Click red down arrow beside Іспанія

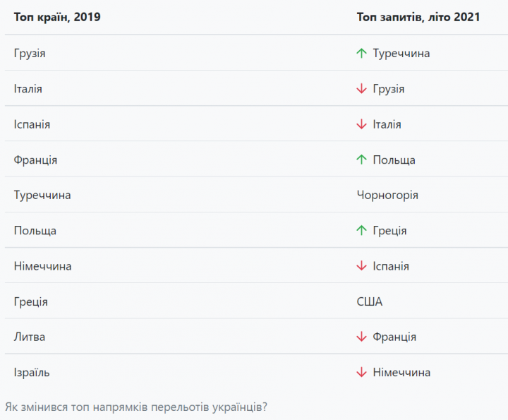tap(362, 266)
